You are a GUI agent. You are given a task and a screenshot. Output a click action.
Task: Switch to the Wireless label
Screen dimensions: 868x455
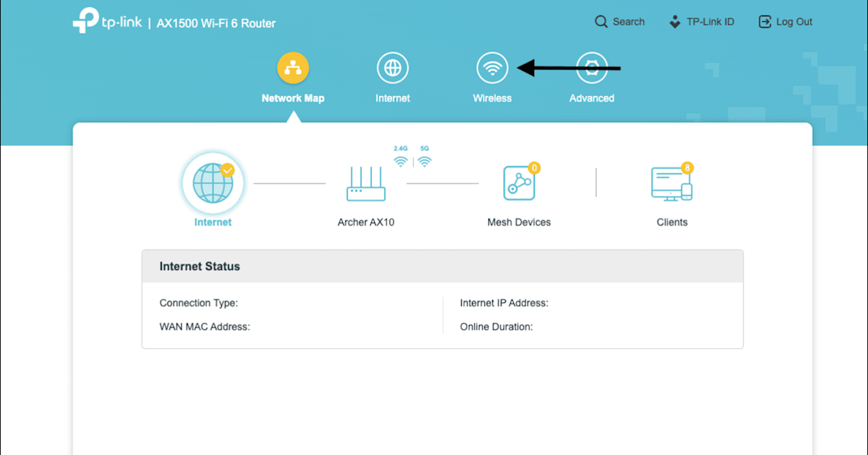pos(492,98)
